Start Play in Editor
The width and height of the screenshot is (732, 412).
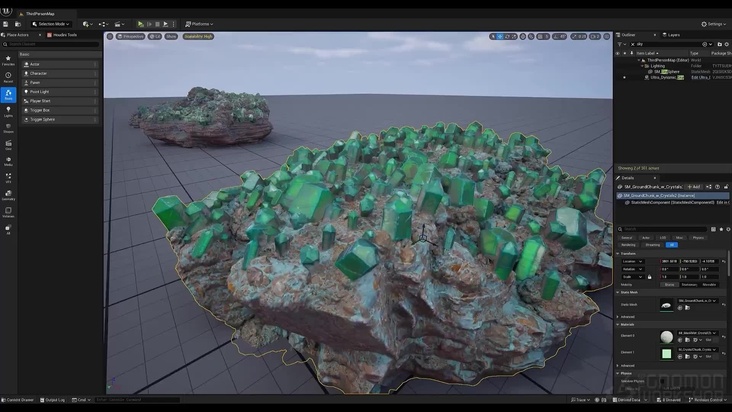click(141, 24)
